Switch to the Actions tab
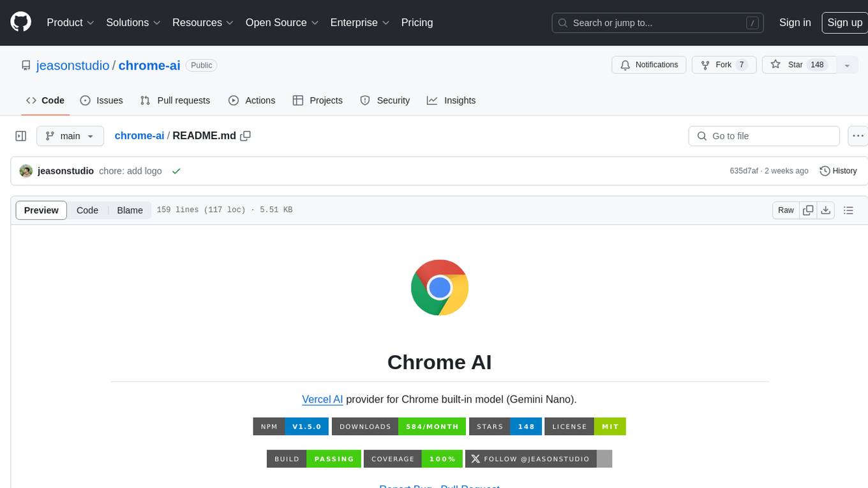 click(x=251, y=100)
